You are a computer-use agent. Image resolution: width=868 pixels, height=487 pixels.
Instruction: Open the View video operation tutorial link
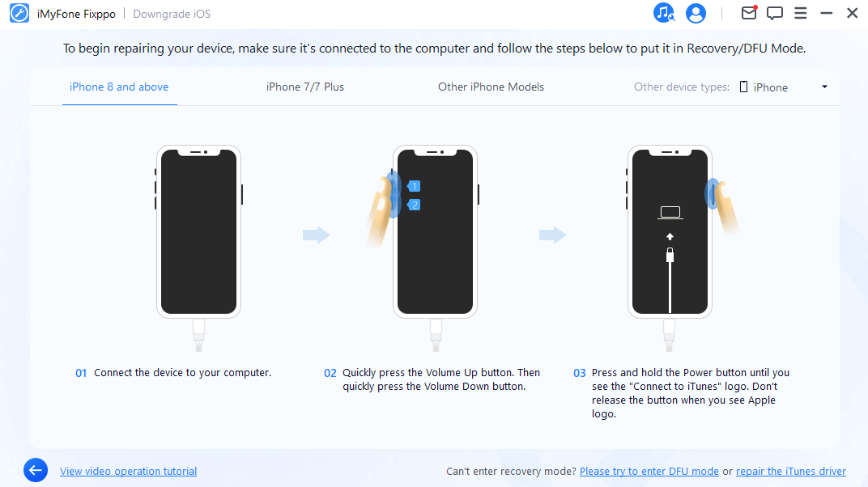(128, 472)
